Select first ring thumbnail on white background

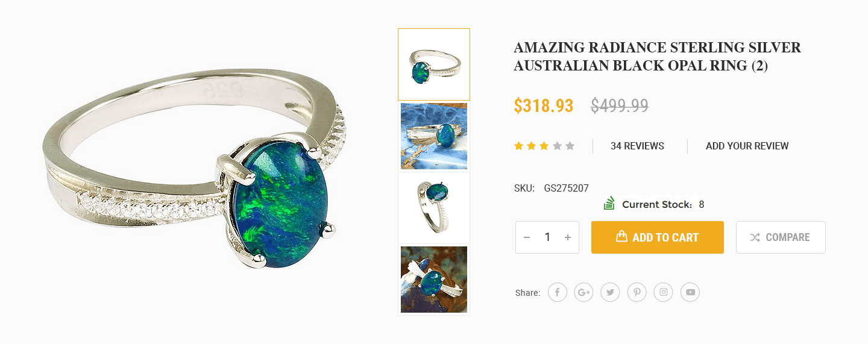pyautogui.click(x=434, y=64)
